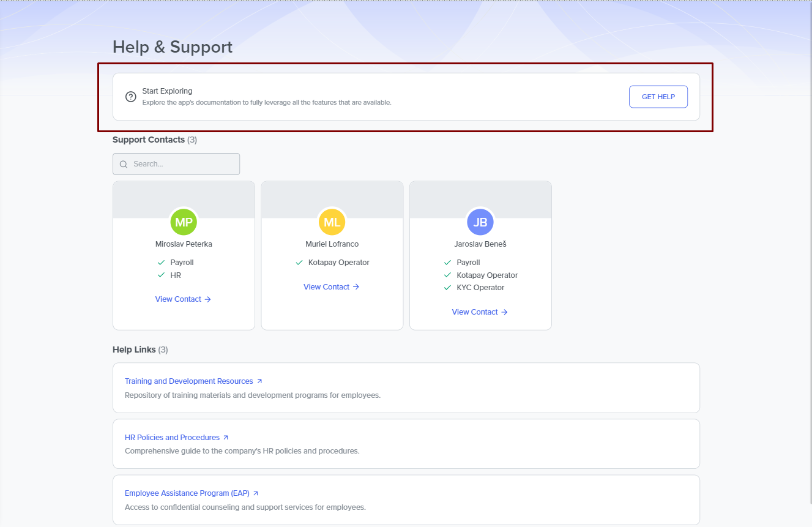Image resolution: width=812 pixels, height=527 pixels.
Task: Open View Contact for Jaroslav Beneš
Action: [480, 312]
